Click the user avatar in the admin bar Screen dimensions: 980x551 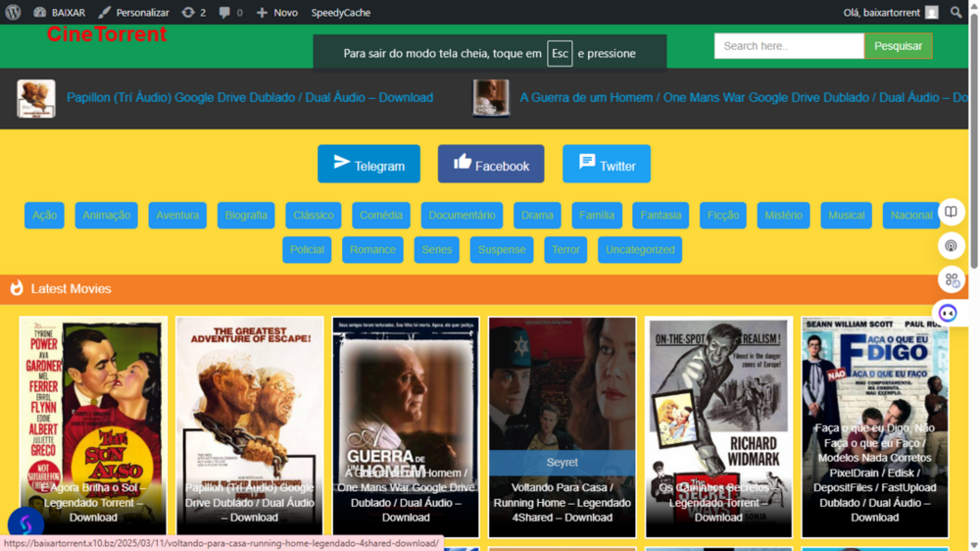tap(932, 13)
